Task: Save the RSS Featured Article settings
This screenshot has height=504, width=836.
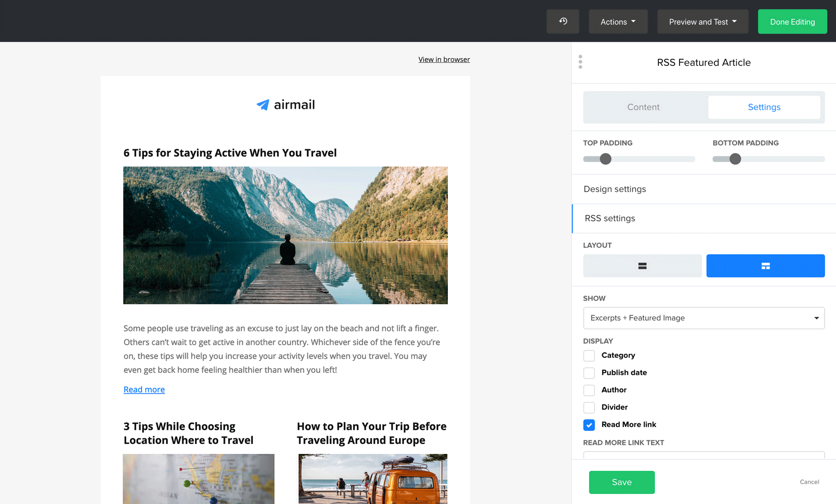Action: click(622, 482)
